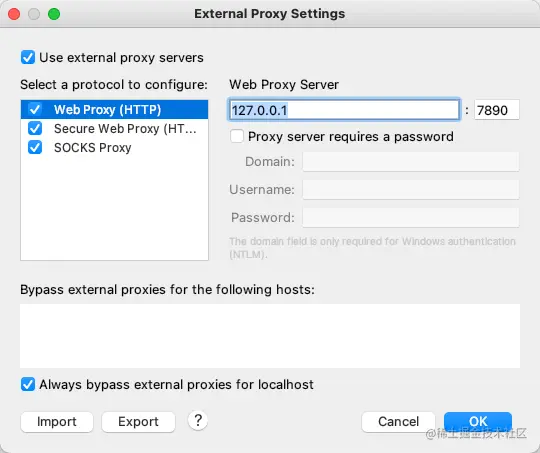Select Web Proxy (HTTP) in protocol list

point(114,110)
